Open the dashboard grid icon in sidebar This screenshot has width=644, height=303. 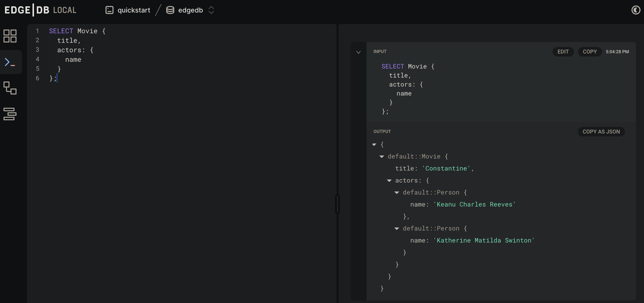pyautogui.click(x=10, y=36)
